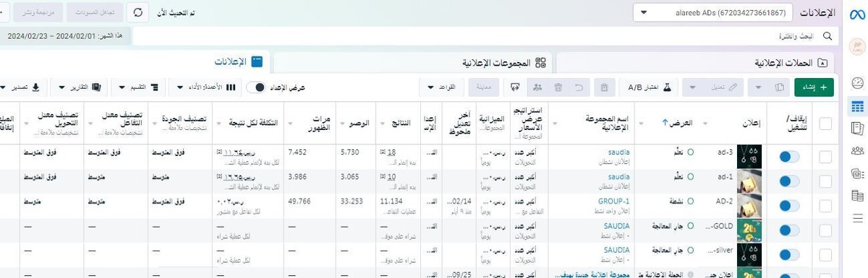
Task: Open the date range 2024/02/01 – 2024/02/23 picker
Action: pyautogui.click(x=66, y=35)
